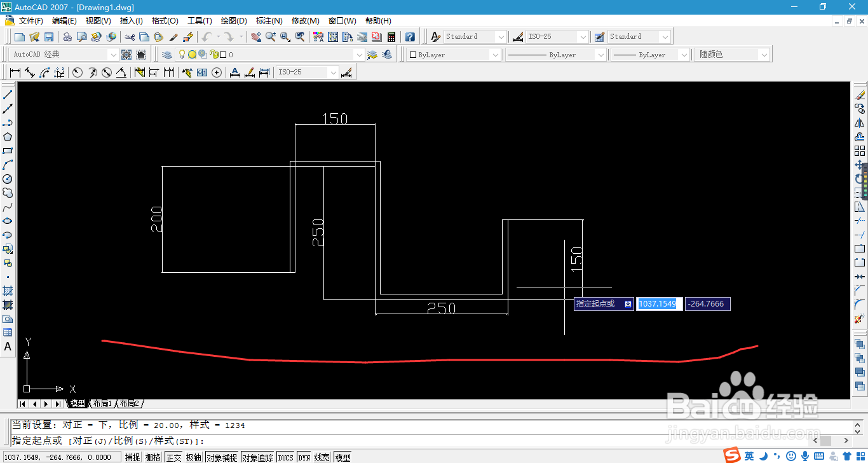Click the coordinates display in status bar
This screenshot has width=868, height=463.
(x=61, y=457)
